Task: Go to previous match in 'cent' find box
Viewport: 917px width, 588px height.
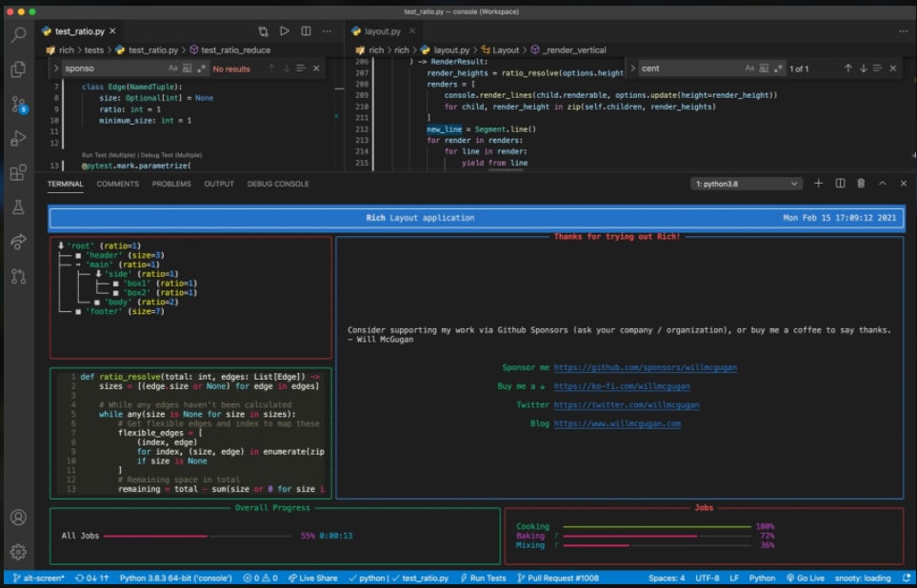Action: tap(848, 69)
